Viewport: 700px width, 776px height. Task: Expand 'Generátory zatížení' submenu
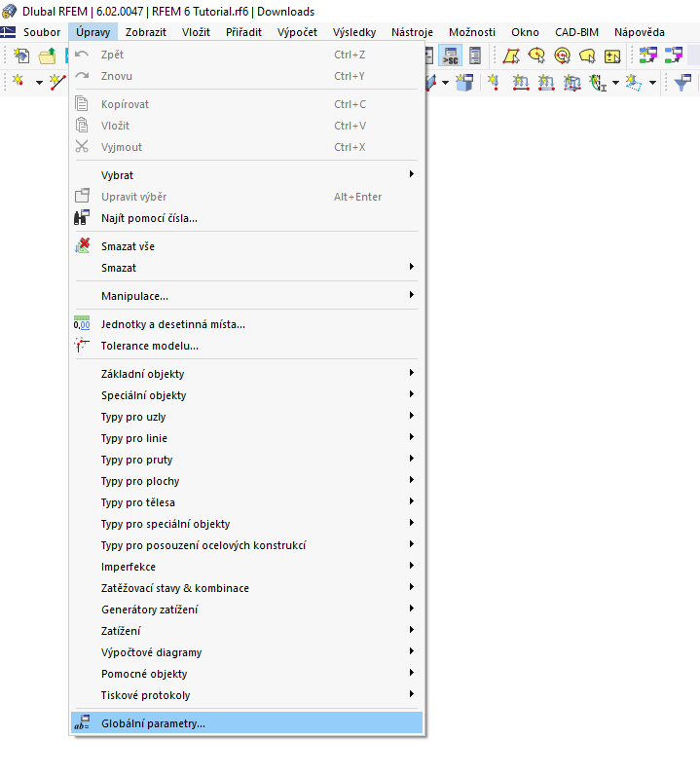(x=246, y=610)
